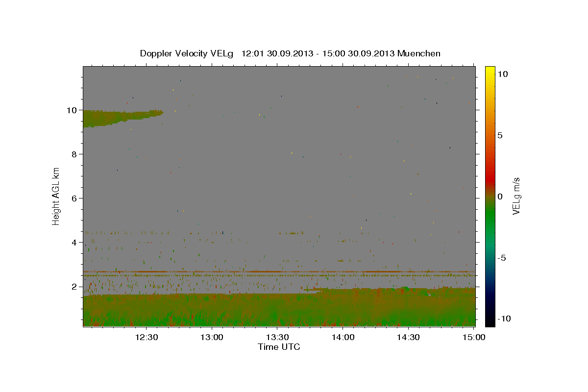Viewport: 588px width, 392px height.
Task: Click the 15:00 time tick label
Action: (473, 337)
